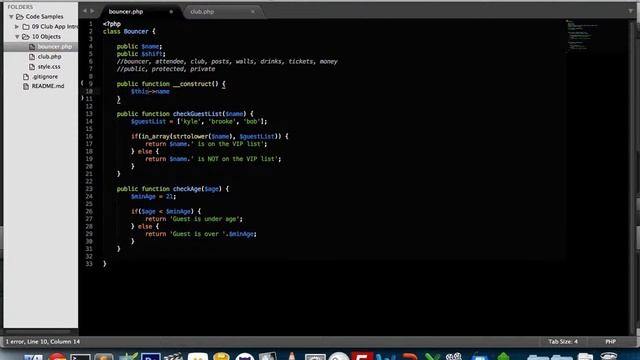Go to next tab with right arrow
Viewport: 640px width, 360px height.
(x=92, y=11)
